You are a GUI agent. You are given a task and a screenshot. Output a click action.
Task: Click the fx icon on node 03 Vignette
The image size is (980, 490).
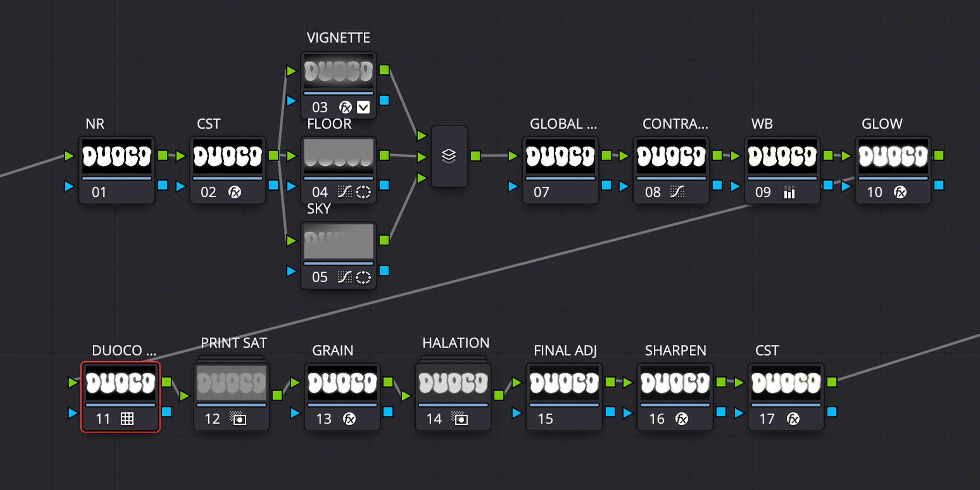[345, 107]
